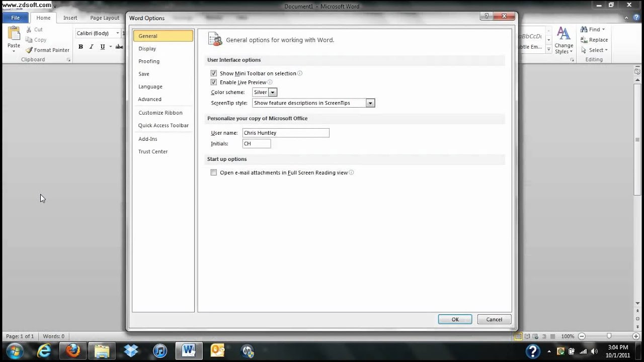644x362 pixels.
Task: Switch to Web Layout view
Action: pyautogui.click(x=535, y=336)
